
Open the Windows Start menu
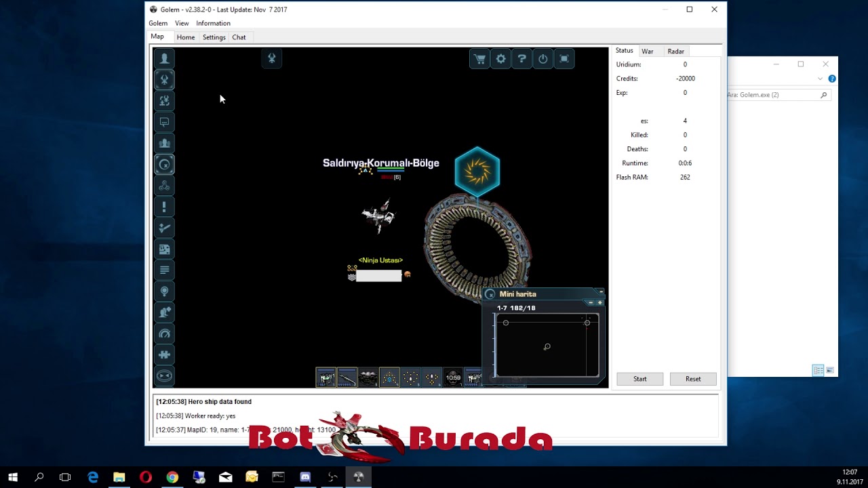(13, 477)
